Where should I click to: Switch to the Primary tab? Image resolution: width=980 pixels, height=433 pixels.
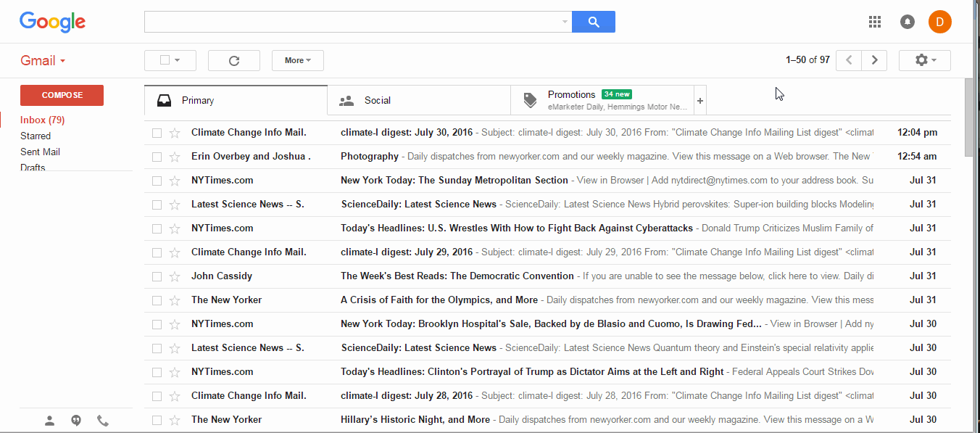click(236, 101)
